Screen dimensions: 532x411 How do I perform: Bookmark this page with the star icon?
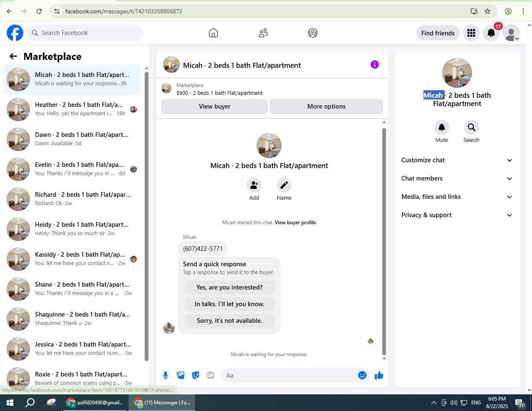pyautogui.click(x=487, y=11)
